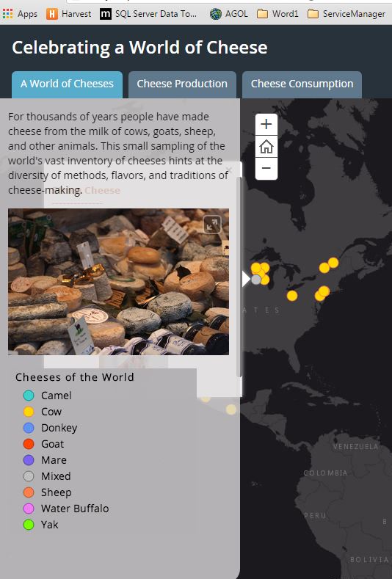The width and height of the screenshot is (392, 579).
Task: Click the cow cheese point south of Lake Erie
Action: pos(292,296)
